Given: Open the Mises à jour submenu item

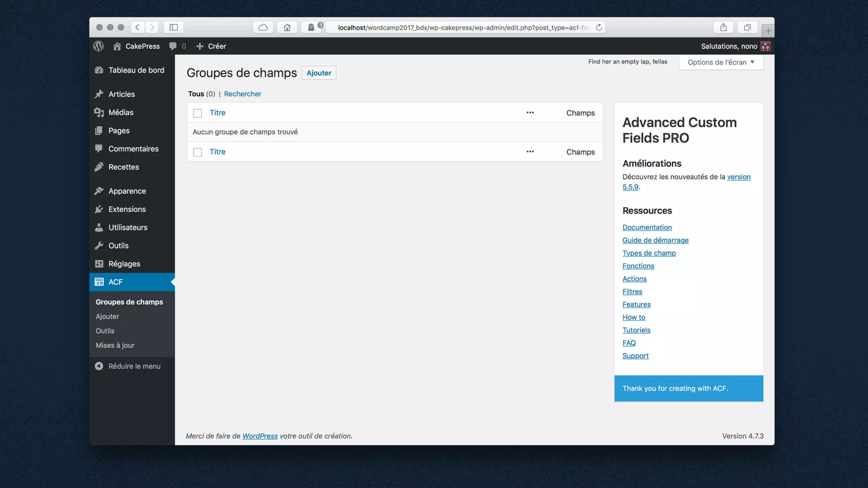Looking at the screenshot, I should (115, 345).
